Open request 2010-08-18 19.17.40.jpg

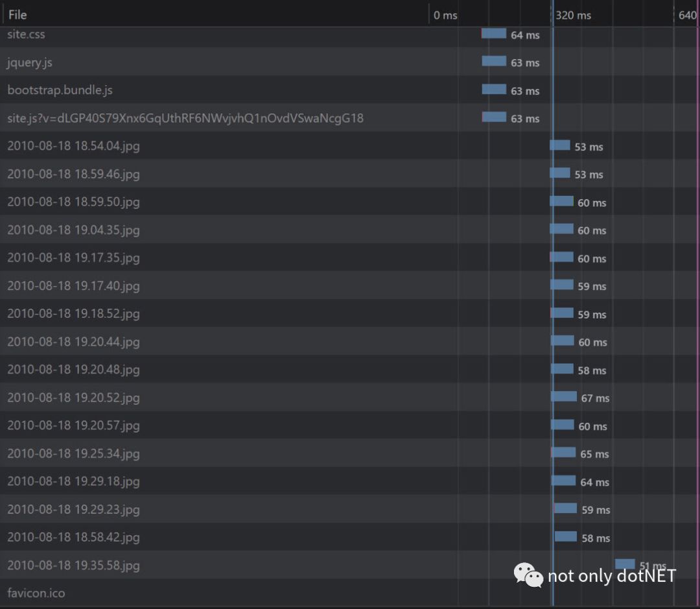[x=350, y=285]
